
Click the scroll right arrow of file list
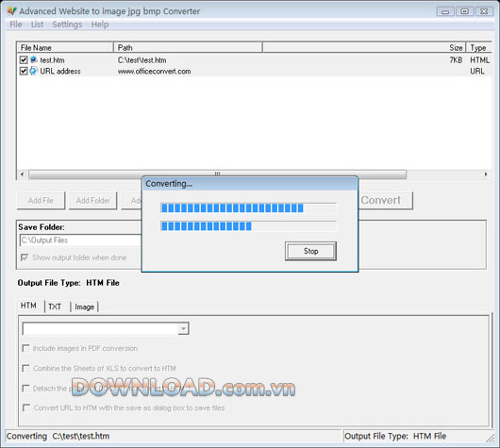[486, 174]
